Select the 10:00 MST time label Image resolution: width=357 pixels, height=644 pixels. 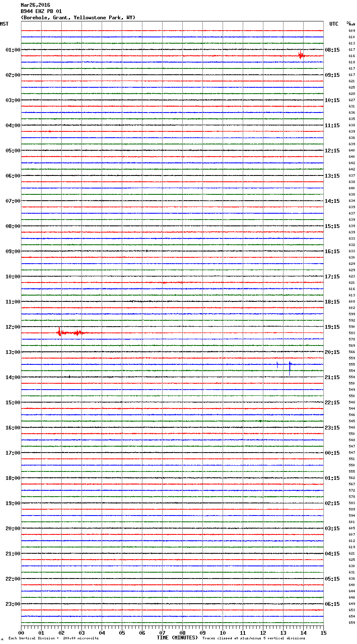coord(13,277)
